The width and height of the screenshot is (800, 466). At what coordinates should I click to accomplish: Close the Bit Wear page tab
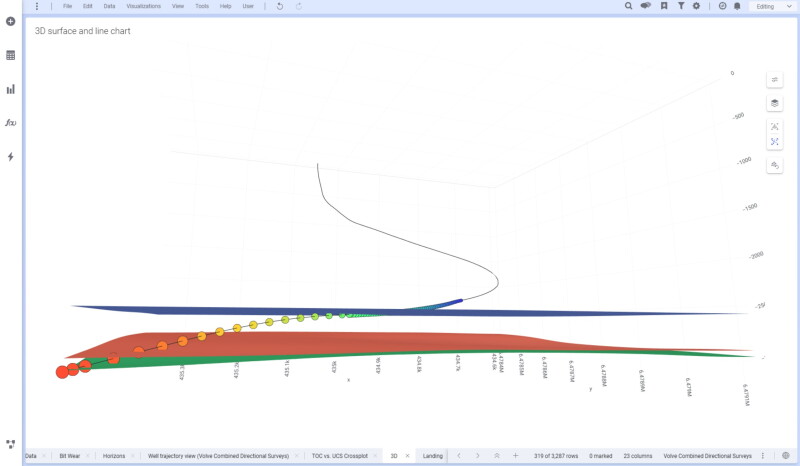point(87,456)
